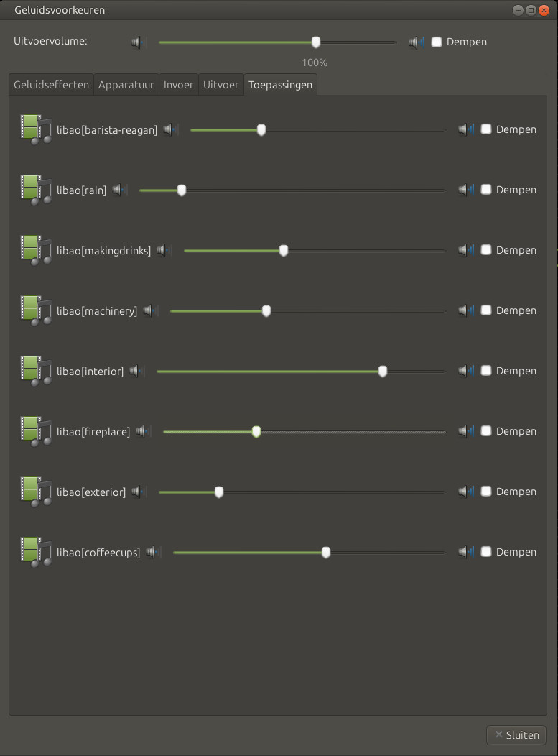Click the quiet speaker icon next to Uitvoervolume
Viewport: 558px width, 756px height.
click(x=139, y=42)
